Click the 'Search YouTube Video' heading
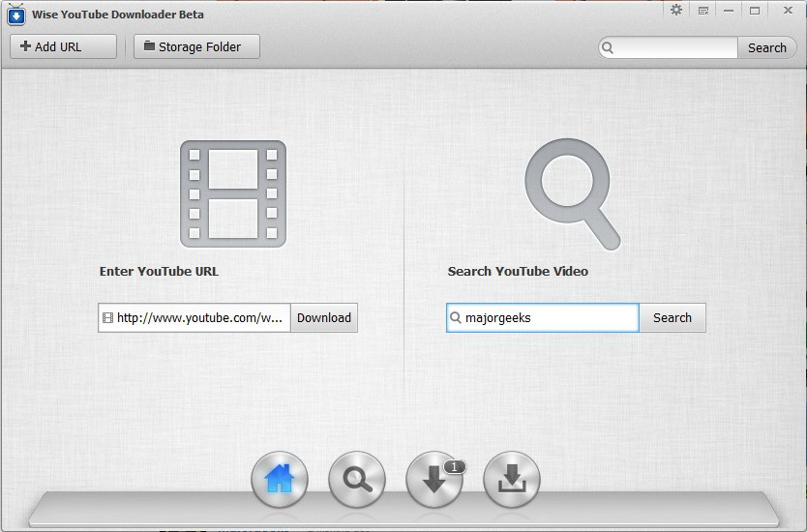 pyautogui.click(x=518, y=271)
